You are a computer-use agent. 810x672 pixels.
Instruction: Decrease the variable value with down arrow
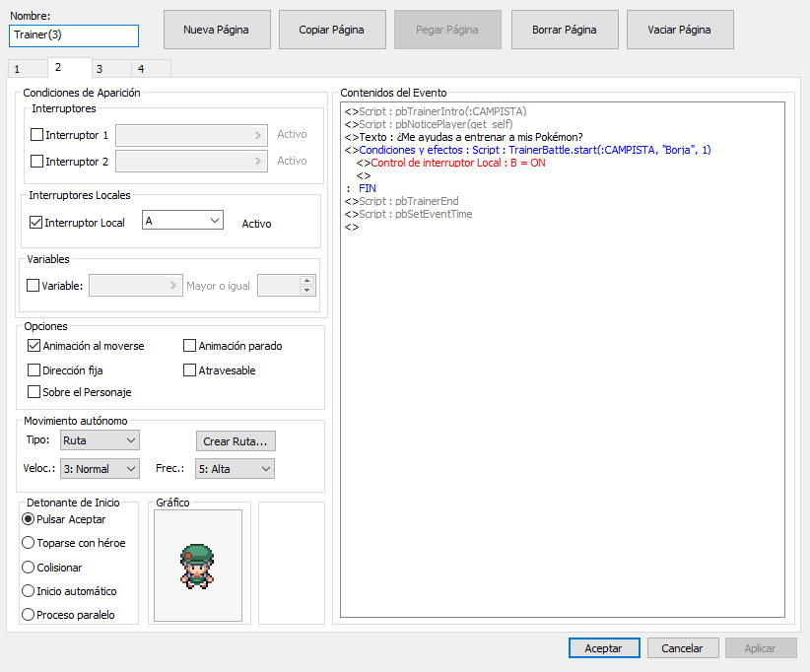(306, 291)
